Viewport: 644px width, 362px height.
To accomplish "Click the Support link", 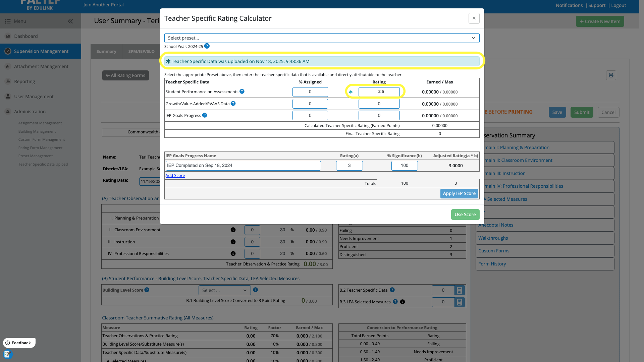I will (x=597, y=5).
